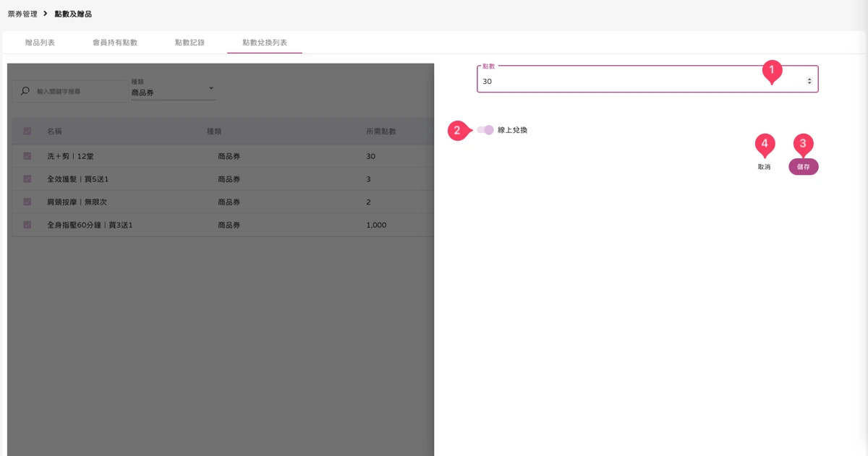
Task: Click the 儲存 button
Action: click(x=804, y=167)
